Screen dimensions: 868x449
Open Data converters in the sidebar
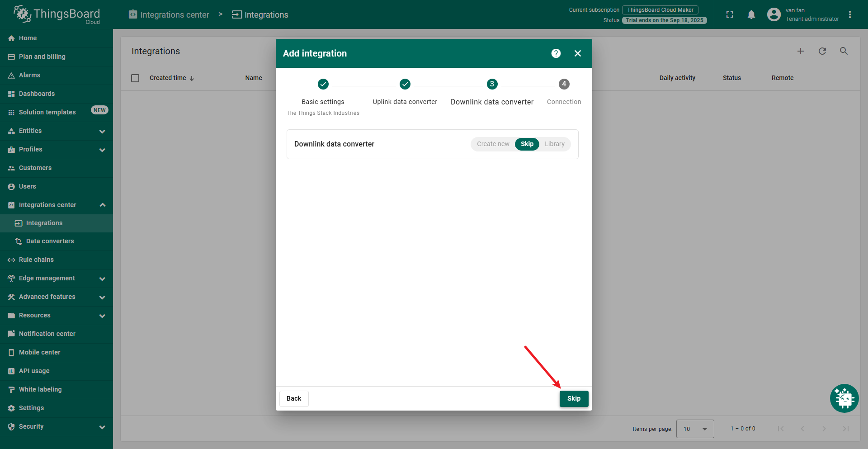pos(57,241)
